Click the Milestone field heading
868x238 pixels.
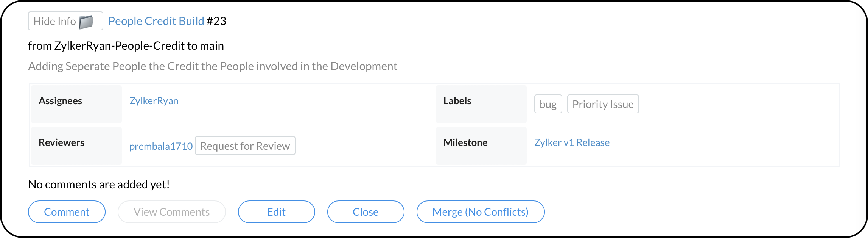(465, 142)
